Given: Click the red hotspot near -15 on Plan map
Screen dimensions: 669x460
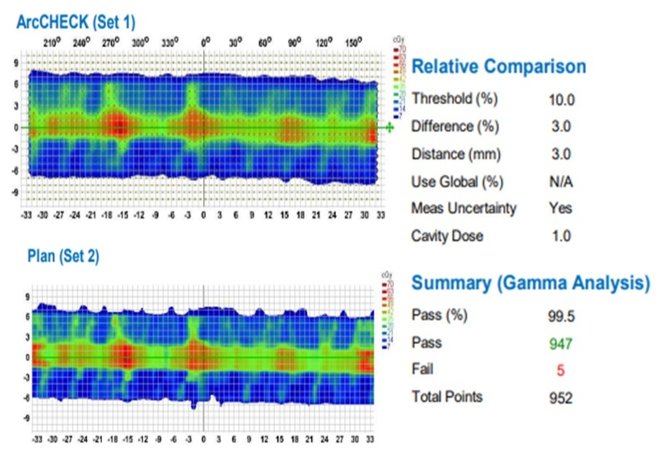Looking at the screenshot, I should (123, 355).
